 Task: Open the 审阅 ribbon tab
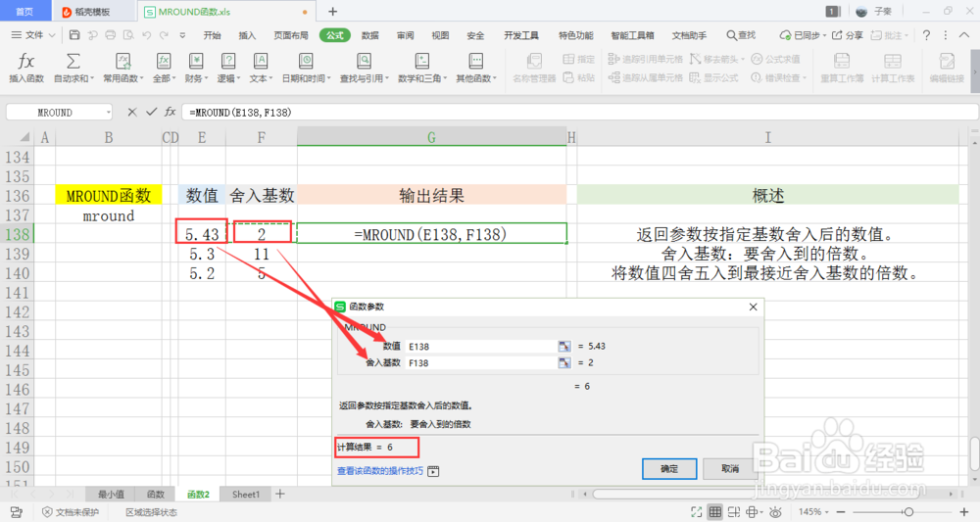click(405, 35)
